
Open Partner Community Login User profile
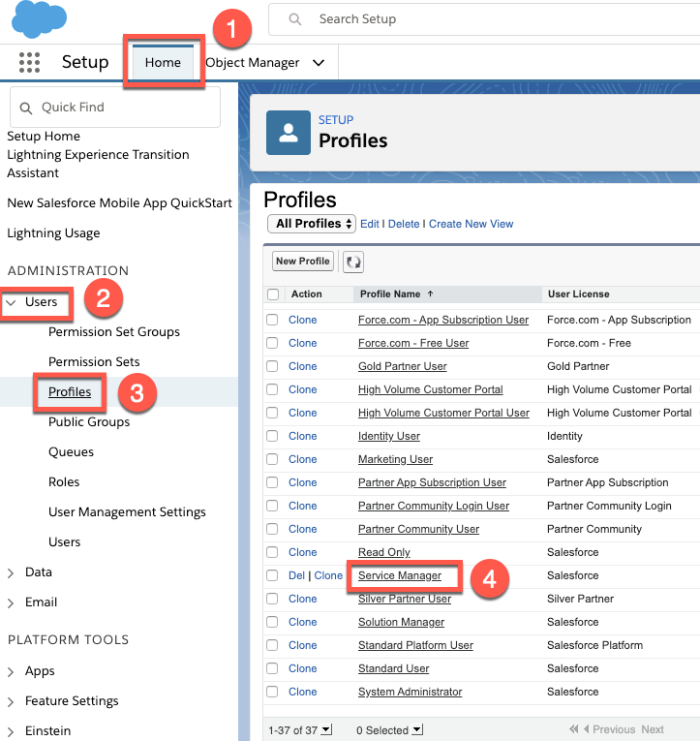tap(434, 506)
